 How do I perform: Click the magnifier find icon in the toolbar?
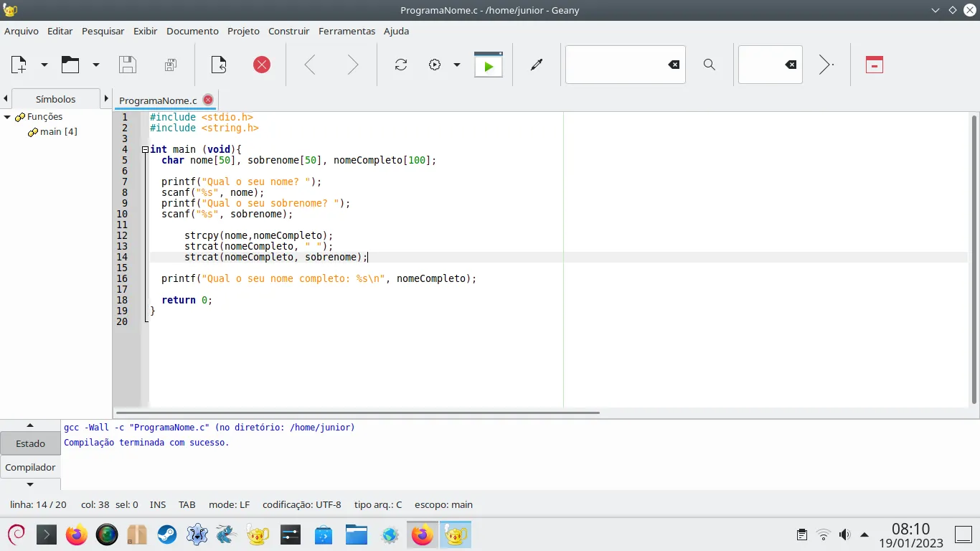point(710,65)
